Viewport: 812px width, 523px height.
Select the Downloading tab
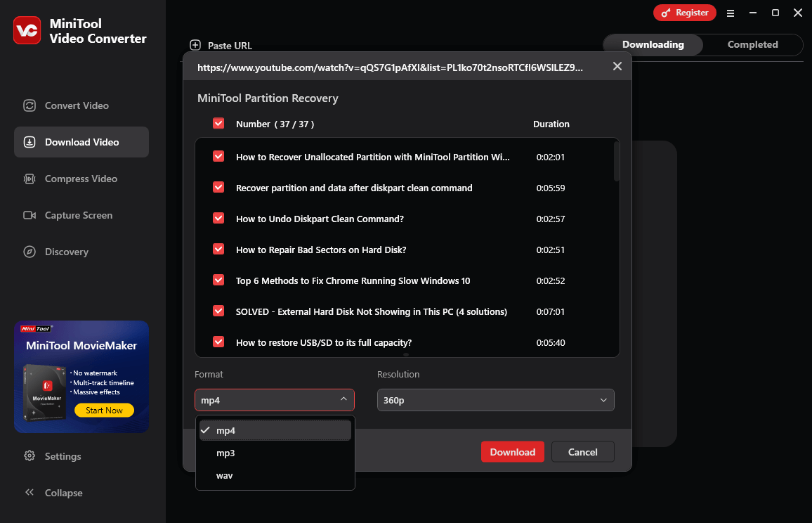click(x=653, y=44)
